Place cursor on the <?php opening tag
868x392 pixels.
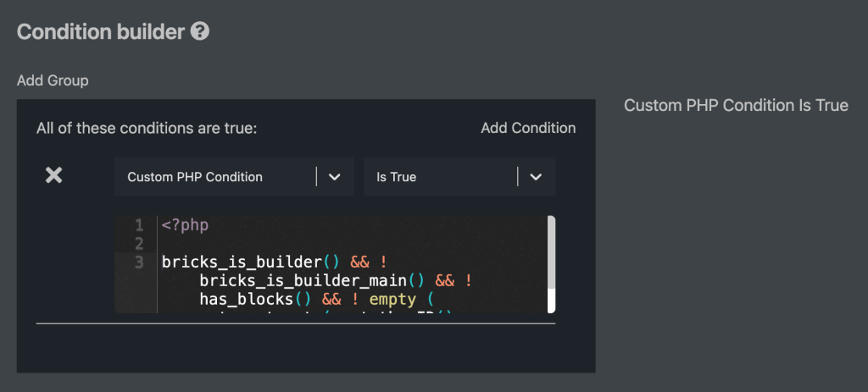click(x=185, y=225)
